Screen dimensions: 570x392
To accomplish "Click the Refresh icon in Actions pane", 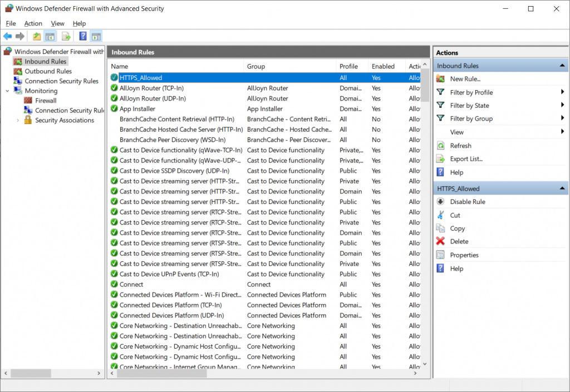I will pyautogui.click(x=441, y=146).
